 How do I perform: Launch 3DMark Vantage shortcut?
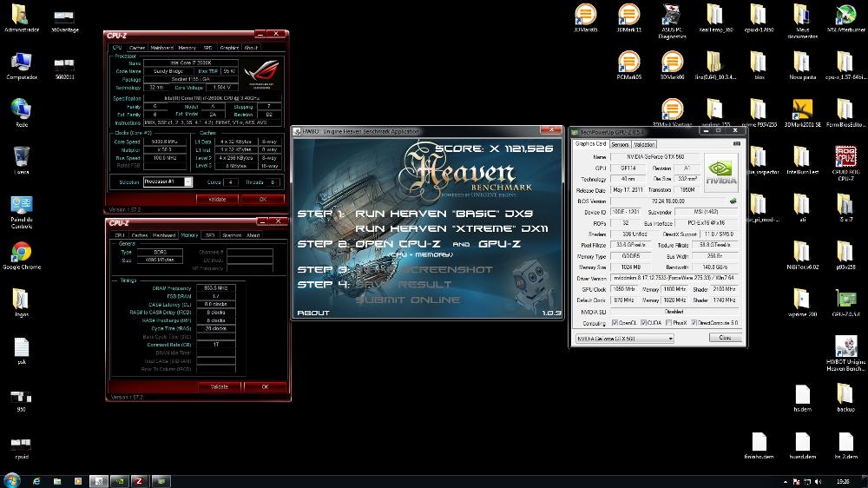point(672,112)
